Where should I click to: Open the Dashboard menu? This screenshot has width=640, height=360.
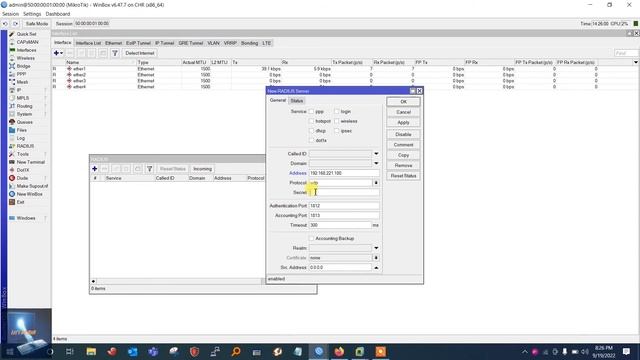[58, 14]
